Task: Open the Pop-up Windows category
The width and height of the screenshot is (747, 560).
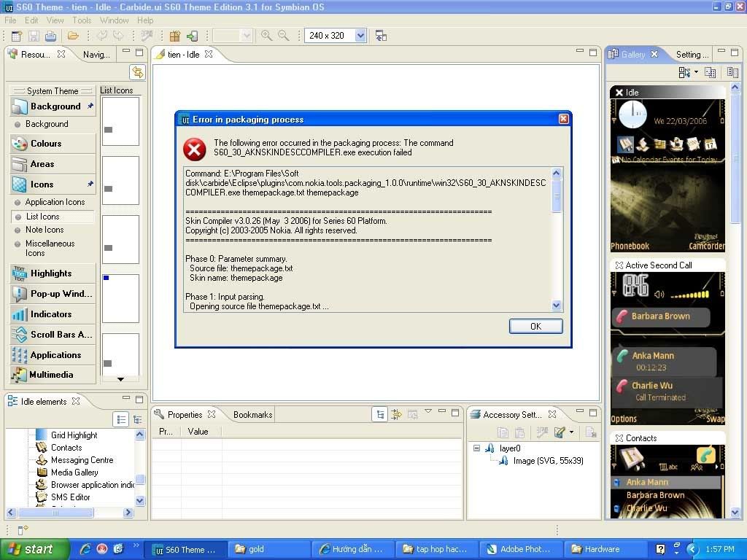Action: pyautogui.click(x=53, y=294)
